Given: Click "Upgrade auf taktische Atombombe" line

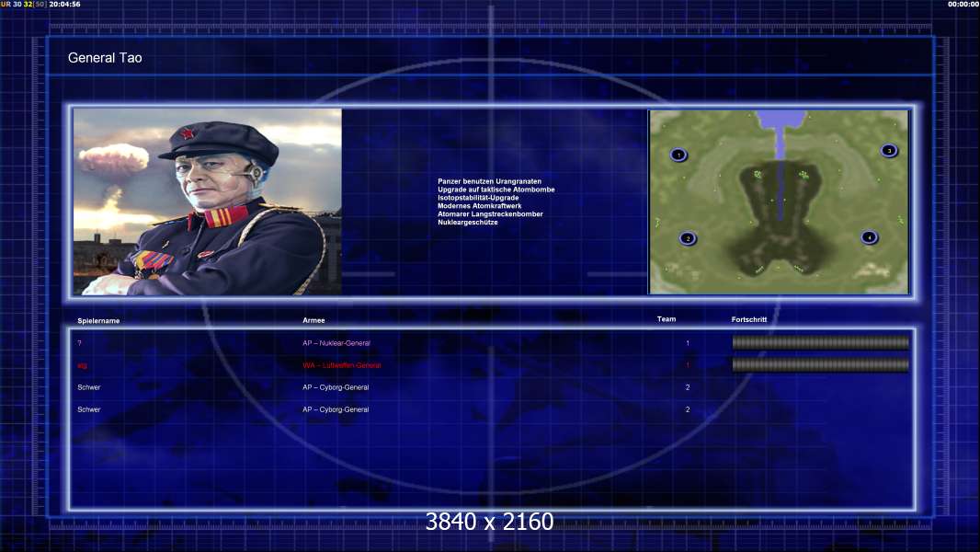Looking at the screenshot, I should pos(496,190).
